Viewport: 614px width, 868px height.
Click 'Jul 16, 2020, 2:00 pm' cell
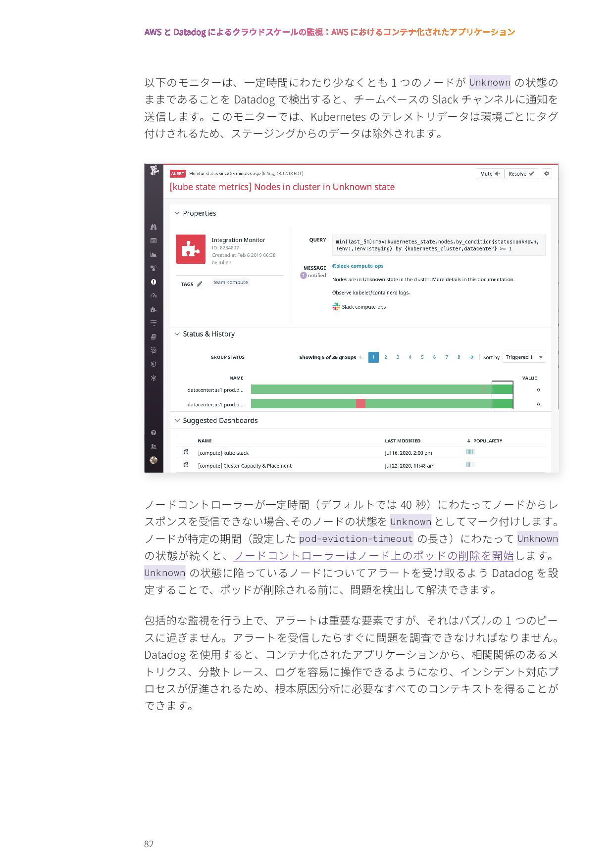[x=409, y=453]
